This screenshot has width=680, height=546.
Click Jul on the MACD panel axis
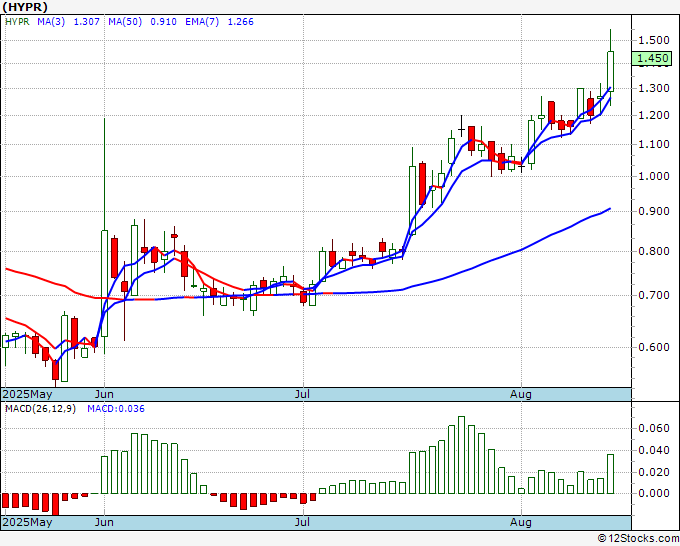tap(302, 522)
